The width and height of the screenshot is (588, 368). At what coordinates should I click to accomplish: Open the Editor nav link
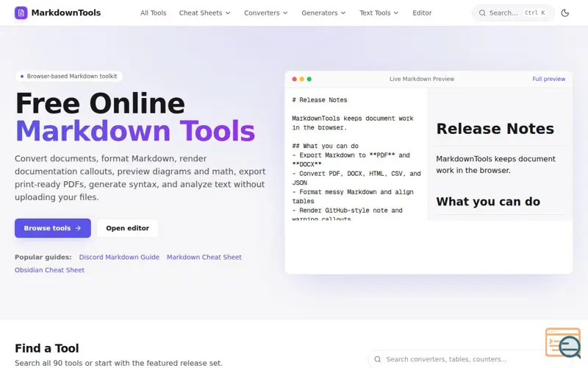pyautogui.click(x=422, y=13)
